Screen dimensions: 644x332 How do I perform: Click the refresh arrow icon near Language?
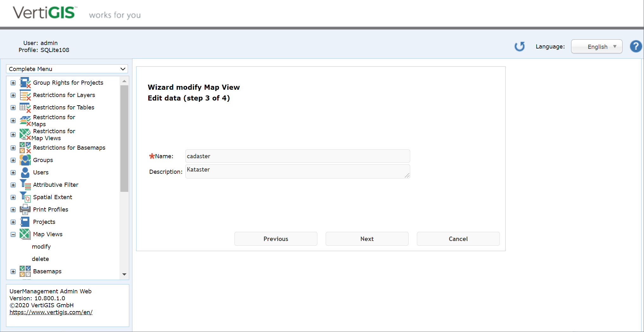520,46
